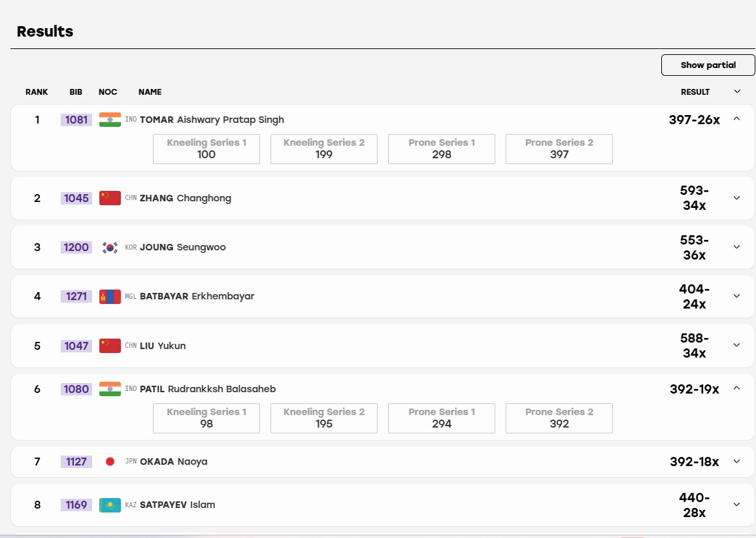This screenshot has width=756, height=538.
Task: Collapse PATIL Rudrankksh's series breakdown
Action: click(x=736, y=388)
